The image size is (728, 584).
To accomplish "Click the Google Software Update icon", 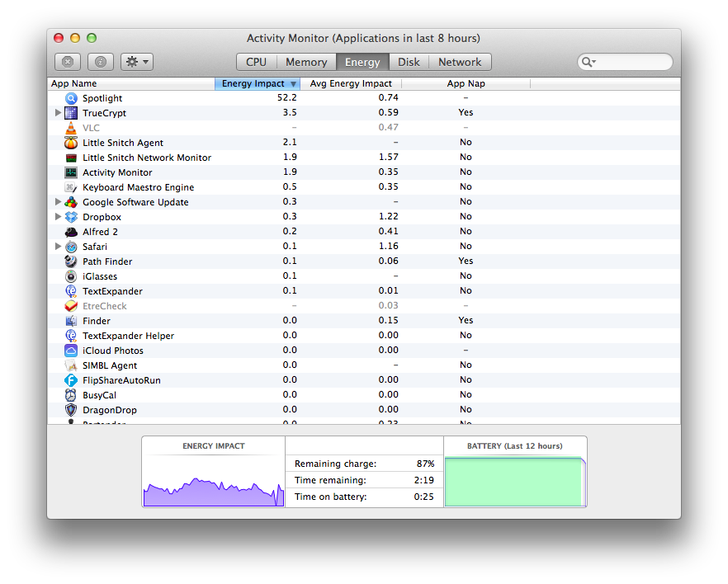I will [71, 202].
